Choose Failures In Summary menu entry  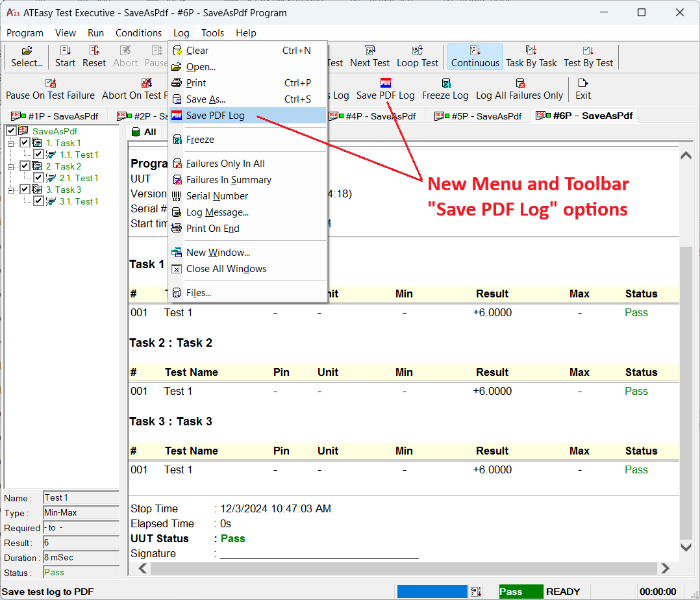pos(248,180)
